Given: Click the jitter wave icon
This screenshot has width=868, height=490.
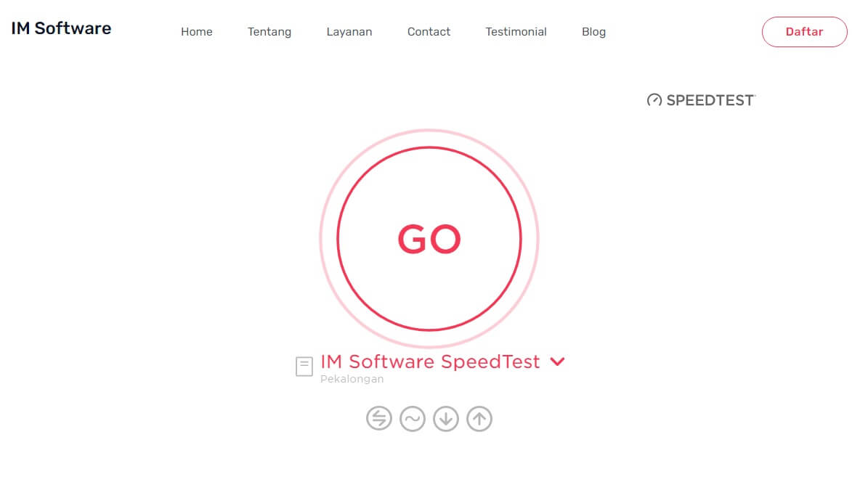Looking at the screenshot, I should pyautogui.click(x=412, y=419).
